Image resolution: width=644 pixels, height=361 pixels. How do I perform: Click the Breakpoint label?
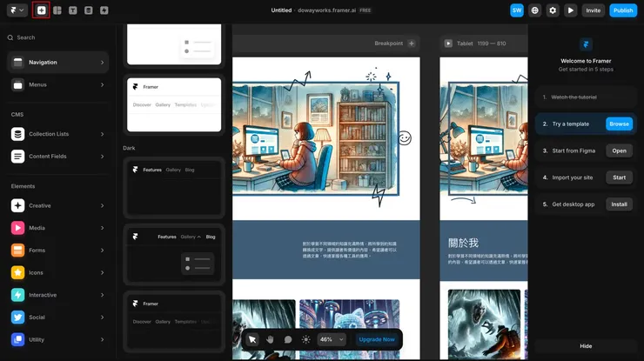388,43
